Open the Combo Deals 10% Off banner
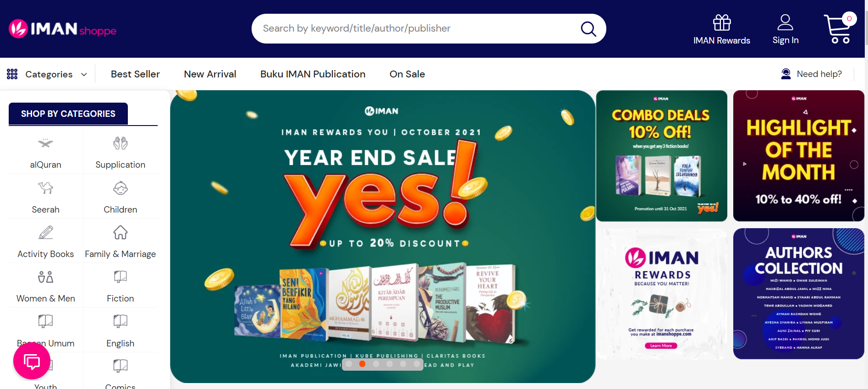Viewport: 868px width, 389px height. [661, 156]
